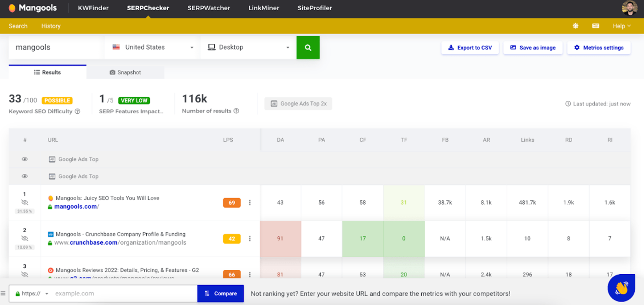
Task: Open the user profile avatar
Action: pos(629,8)
